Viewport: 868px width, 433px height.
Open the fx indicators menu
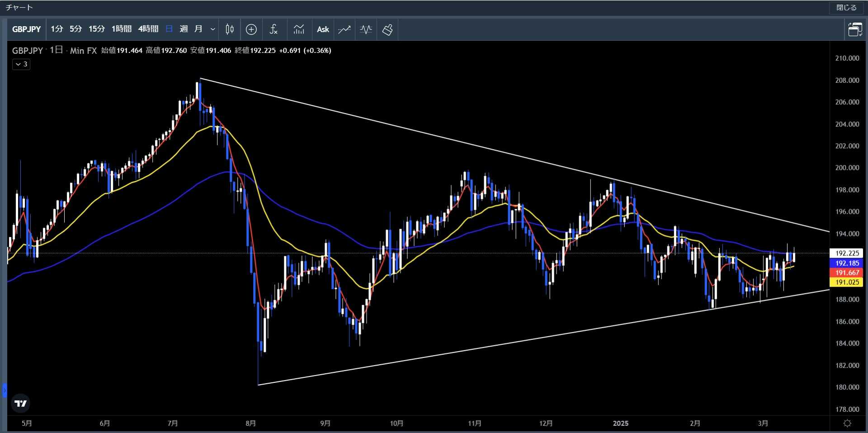(273, 29)
